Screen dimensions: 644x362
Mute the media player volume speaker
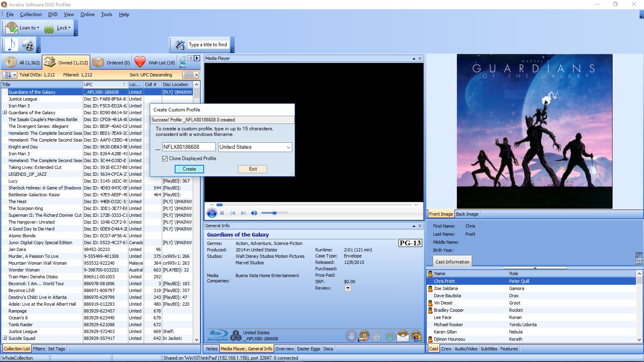coord(254,213)
